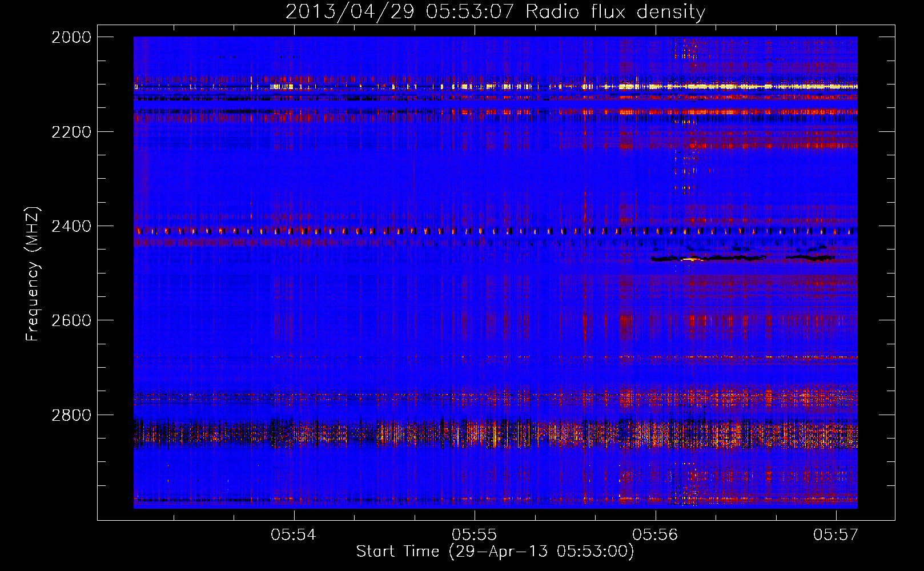Click the black drifting burst near 2470 MHz
Viewport: 924px width, 571px height.
point(742,258)
